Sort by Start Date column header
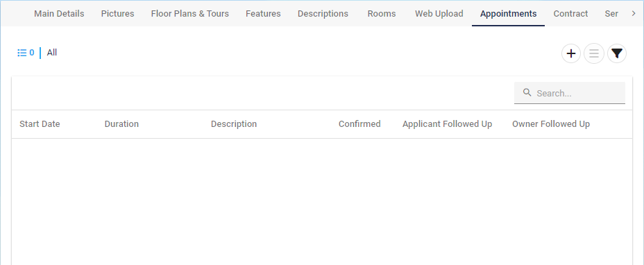The image size is (644, 265). coord(40,123)
